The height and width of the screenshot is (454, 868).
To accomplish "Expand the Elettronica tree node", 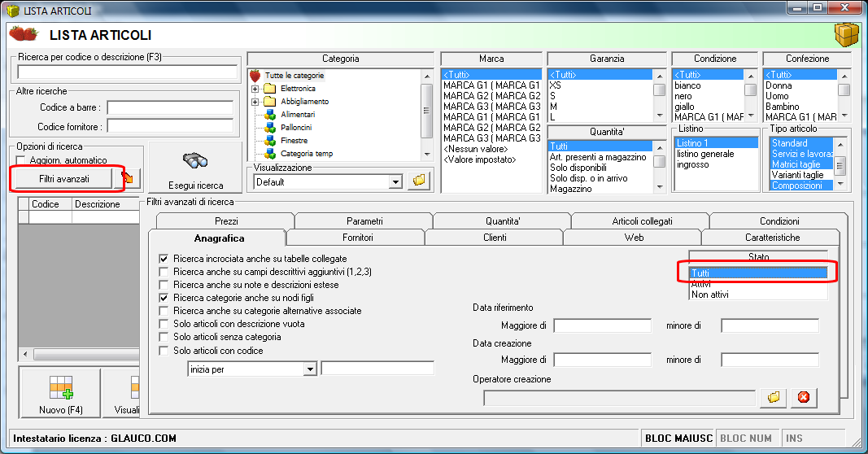I will coord(255,89).
